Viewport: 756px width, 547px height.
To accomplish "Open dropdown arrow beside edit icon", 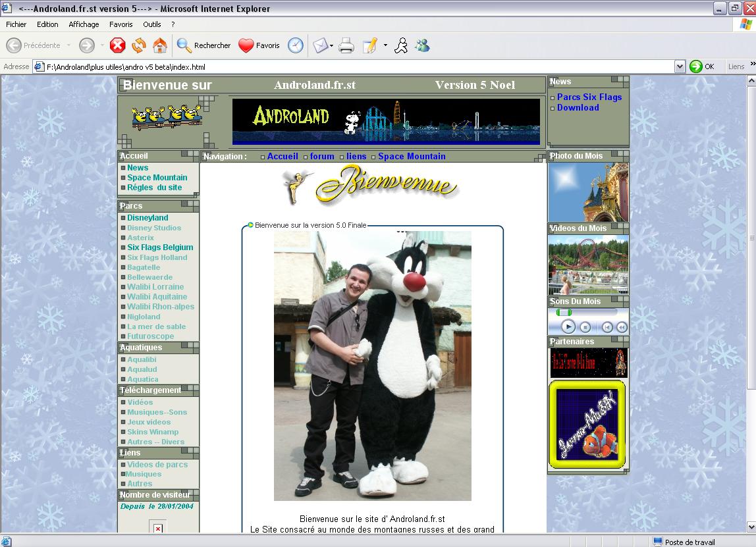I will point(385,45).
